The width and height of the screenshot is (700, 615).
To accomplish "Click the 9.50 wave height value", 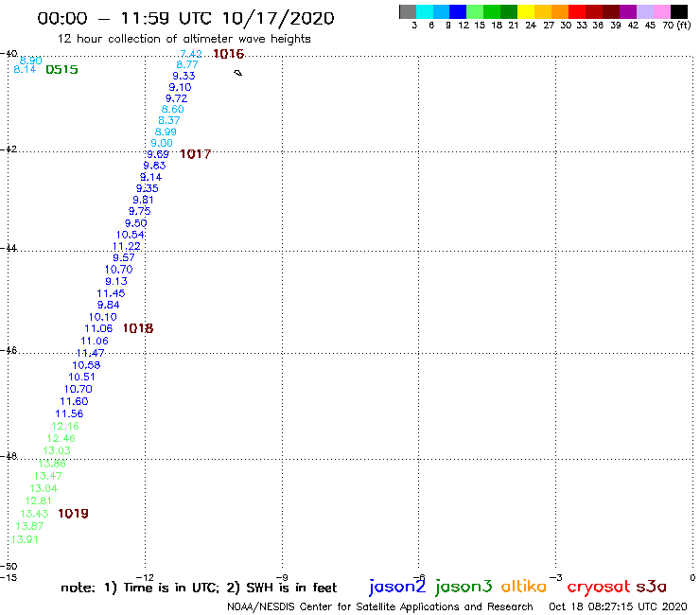I will click(x=135, y=223).
